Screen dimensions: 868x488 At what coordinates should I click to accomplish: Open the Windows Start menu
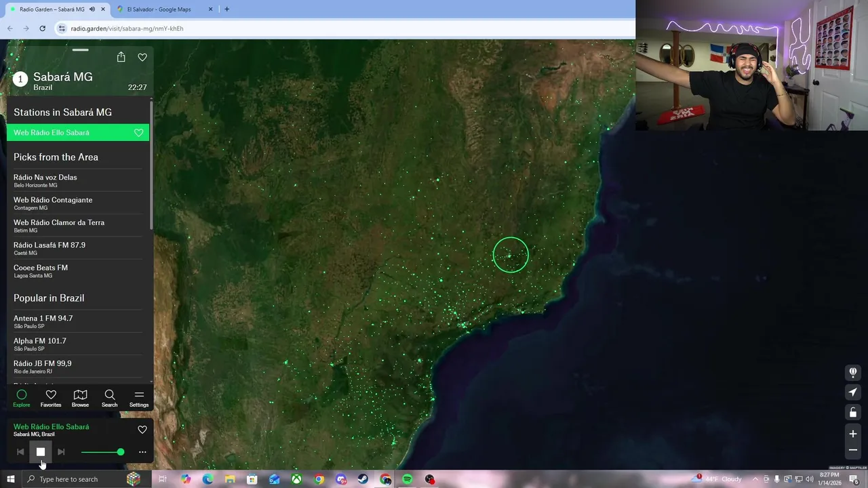coord(10,479)
